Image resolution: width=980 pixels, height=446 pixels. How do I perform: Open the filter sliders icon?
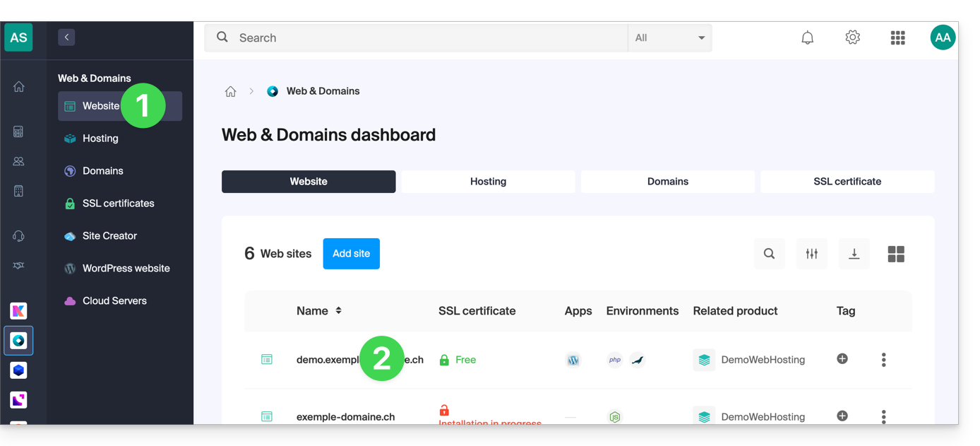811,254
